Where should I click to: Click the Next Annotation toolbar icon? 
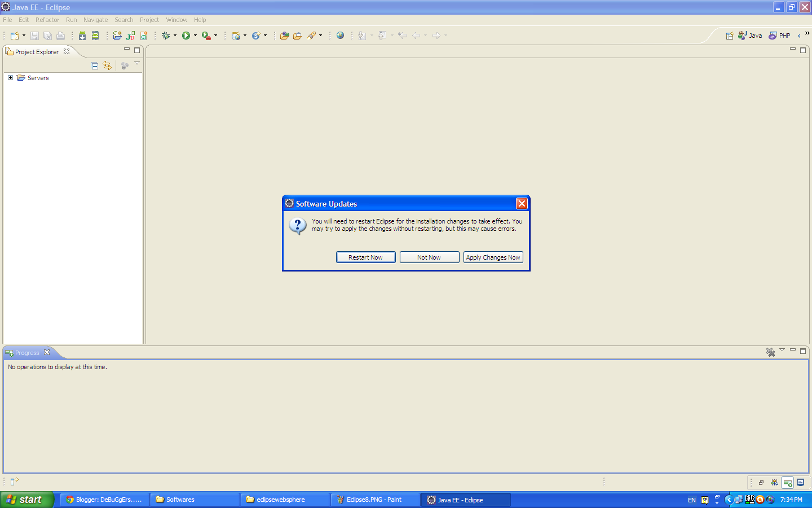(x=362, y=36)
